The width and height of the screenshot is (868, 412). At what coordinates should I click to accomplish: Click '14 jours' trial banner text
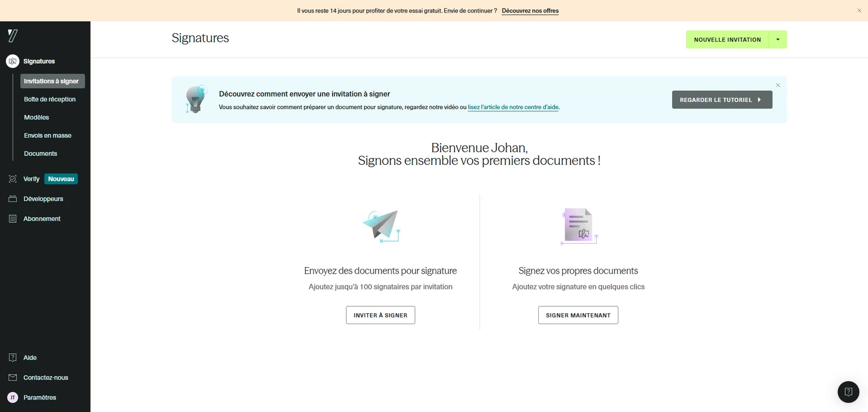coord(340,11)
